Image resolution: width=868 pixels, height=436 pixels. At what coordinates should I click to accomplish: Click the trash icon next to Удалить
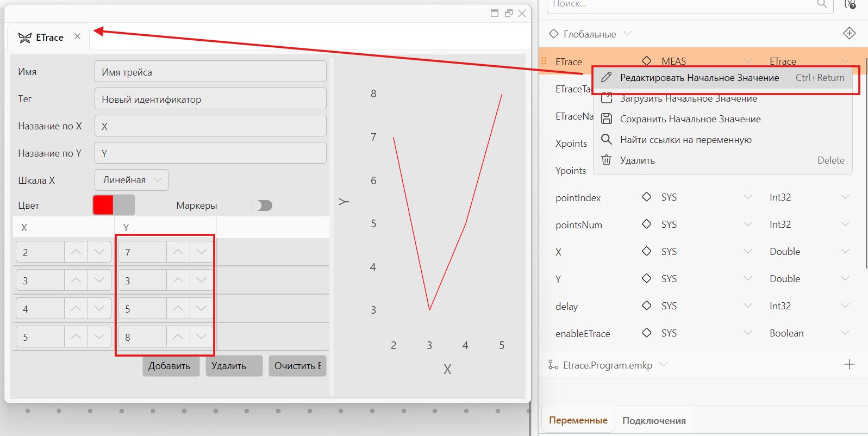click(x=607, y=160)
